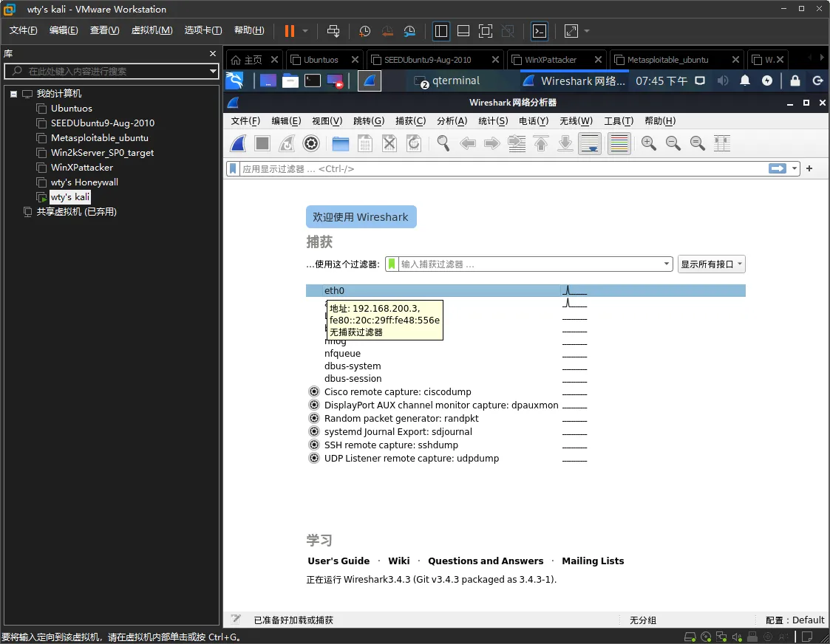This screenshot has width=830, height=644.
Task: Click 欢迎使用 Wireshark button
Action: point(361,217)
